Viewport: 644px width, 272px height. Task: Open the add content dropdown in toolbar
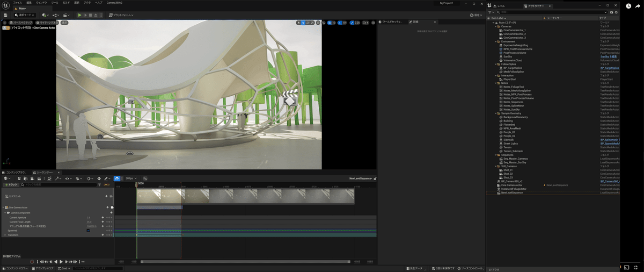tap(45, 15)
